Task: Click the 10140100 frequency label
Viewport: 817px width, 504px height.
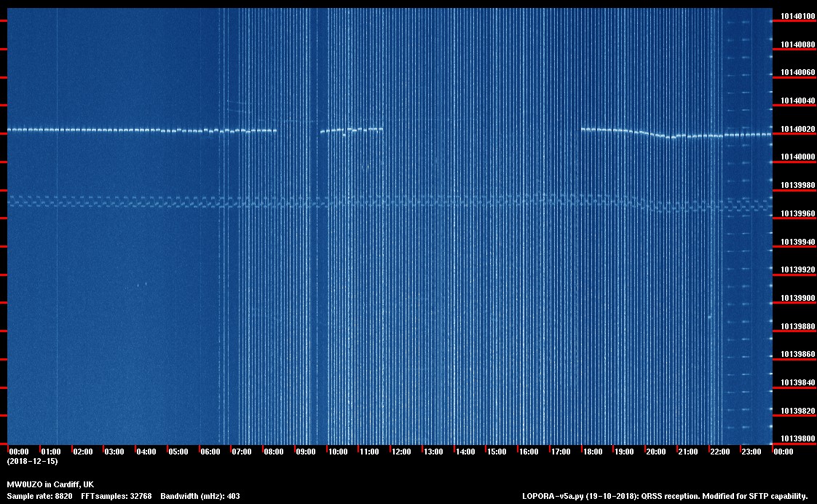Action: [x=797, y=16]
